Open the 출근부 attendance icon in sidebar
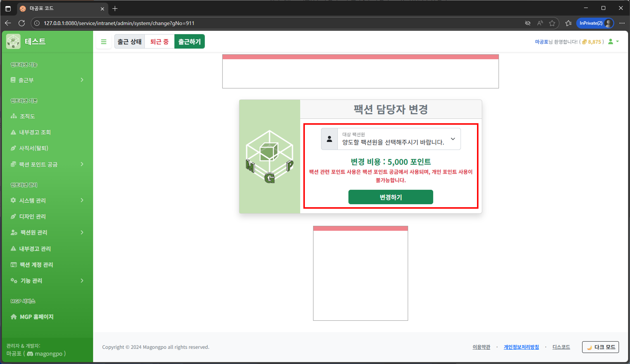The image size is (630, 364). pos(13,80)
